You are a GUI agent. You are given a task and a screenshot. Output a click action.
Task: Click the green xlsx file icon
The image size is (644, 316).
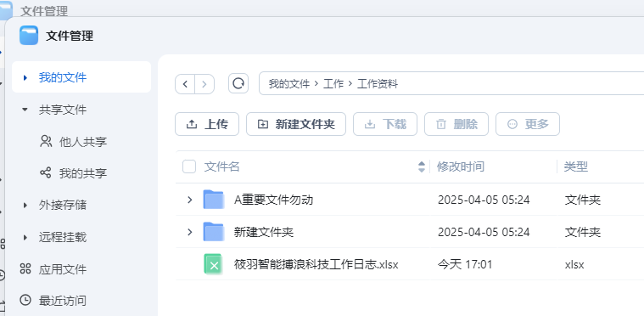click(x=214, y=264)
